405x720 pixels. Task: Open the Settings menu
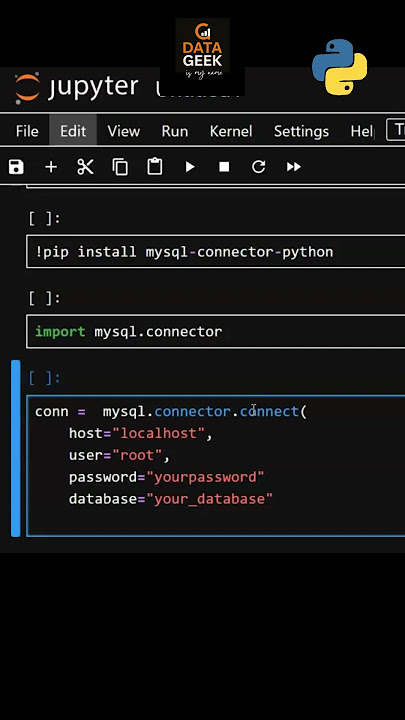tap(301, 131)
